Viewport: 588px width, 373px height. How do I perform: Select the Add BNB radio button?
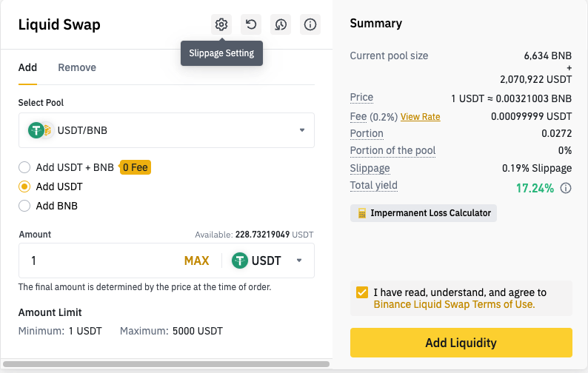(24, 206)
